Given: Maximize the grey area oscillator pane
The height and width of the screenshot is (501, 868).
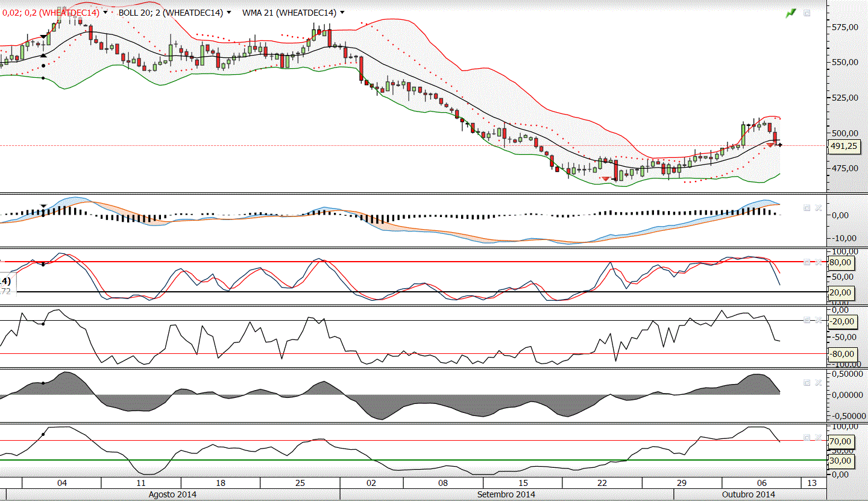Looking at the screenshot, I should coord(807,382).
